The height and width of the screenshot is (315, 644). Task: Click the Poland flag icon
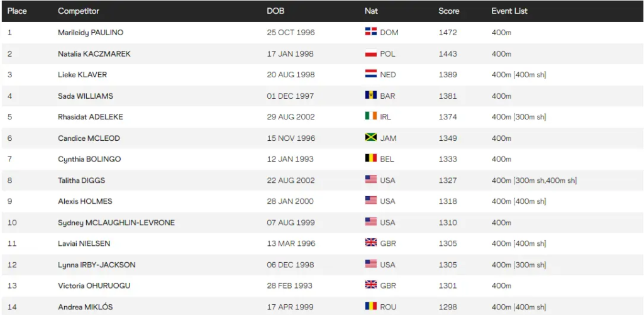click(x=371, y=53)
